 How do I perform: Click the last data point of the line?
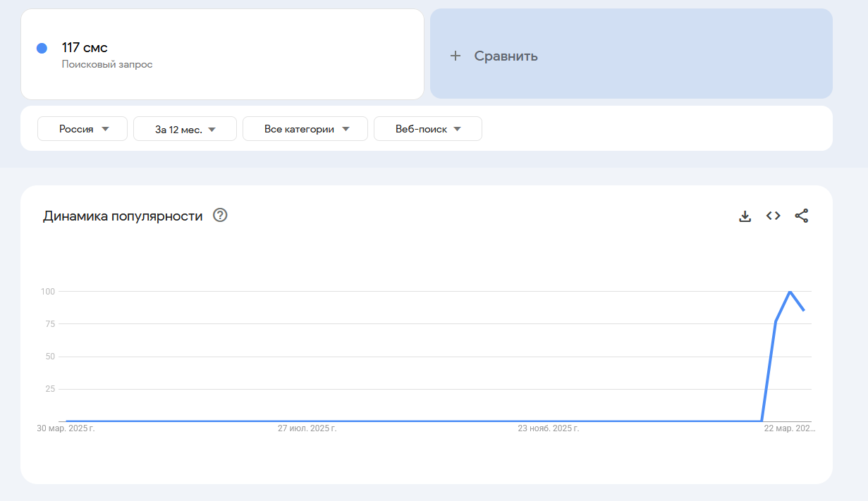tap(804, 310)
